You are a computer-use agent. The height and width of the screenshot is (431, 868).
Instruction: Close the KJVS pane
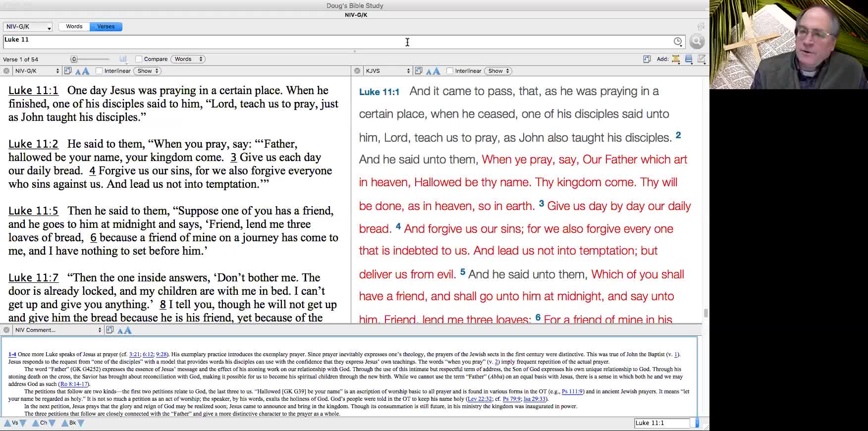(357, 71)
